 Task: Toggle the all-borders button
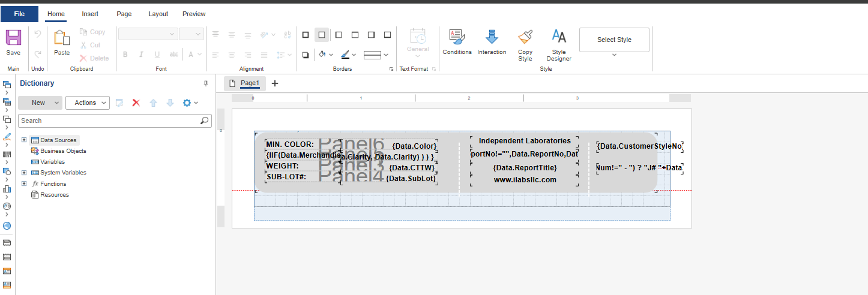click(306, 35)
